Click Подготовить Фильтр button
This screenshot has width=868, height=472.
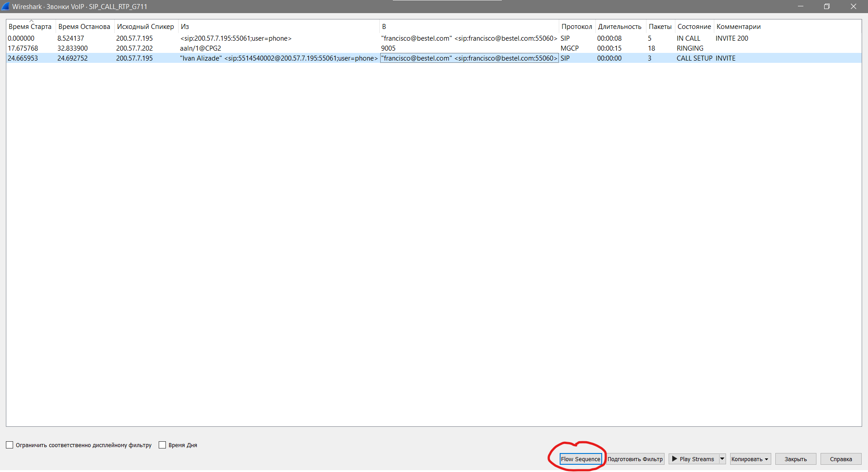(x=635, y=459)
